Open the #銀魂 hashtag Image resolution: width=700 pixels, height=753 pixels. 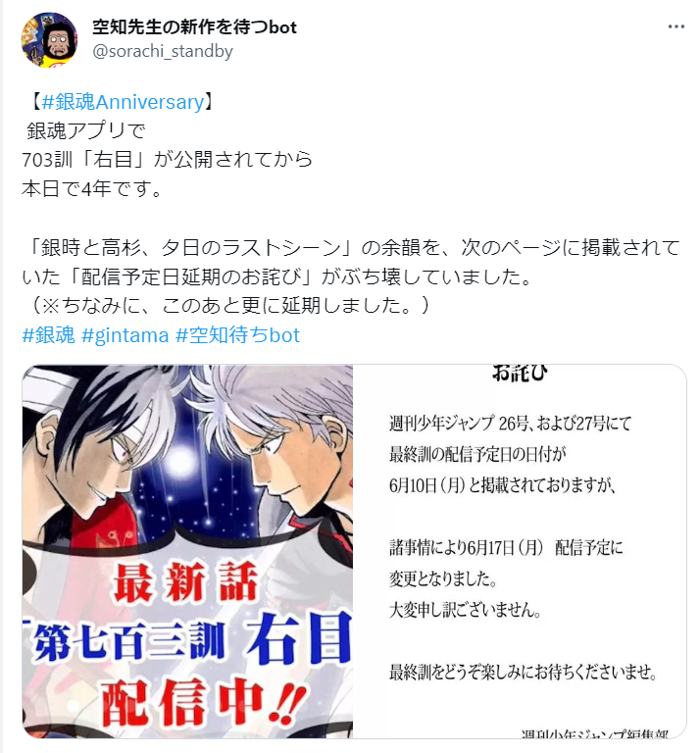[x=48, y=334]
